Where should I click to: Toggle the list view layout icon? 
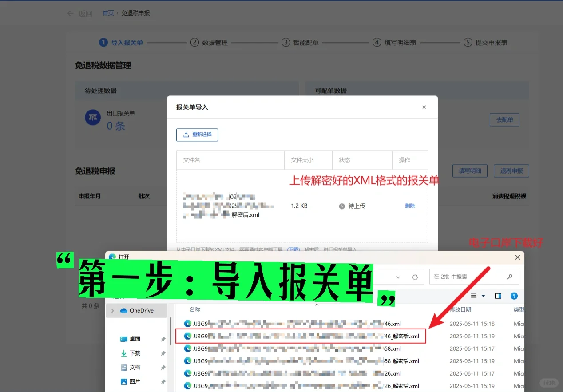[x=473, y=296]
